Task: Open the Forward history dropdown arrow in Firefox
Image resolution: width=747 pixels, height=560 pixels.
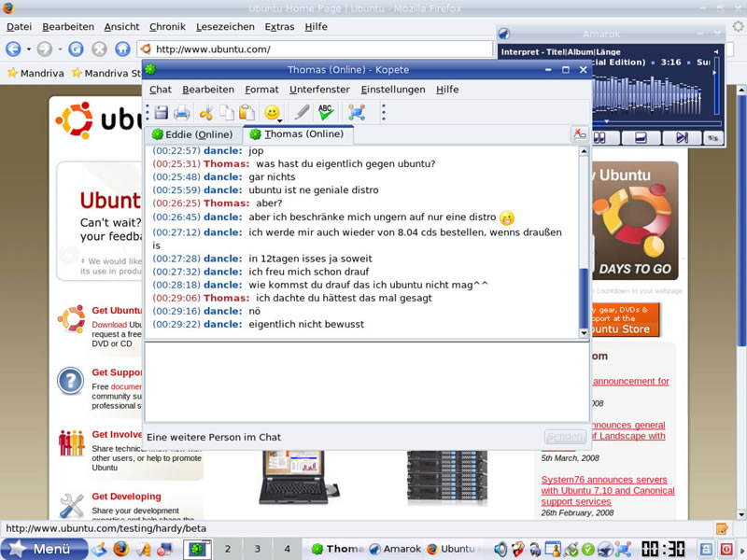Action: coord(60,49)
